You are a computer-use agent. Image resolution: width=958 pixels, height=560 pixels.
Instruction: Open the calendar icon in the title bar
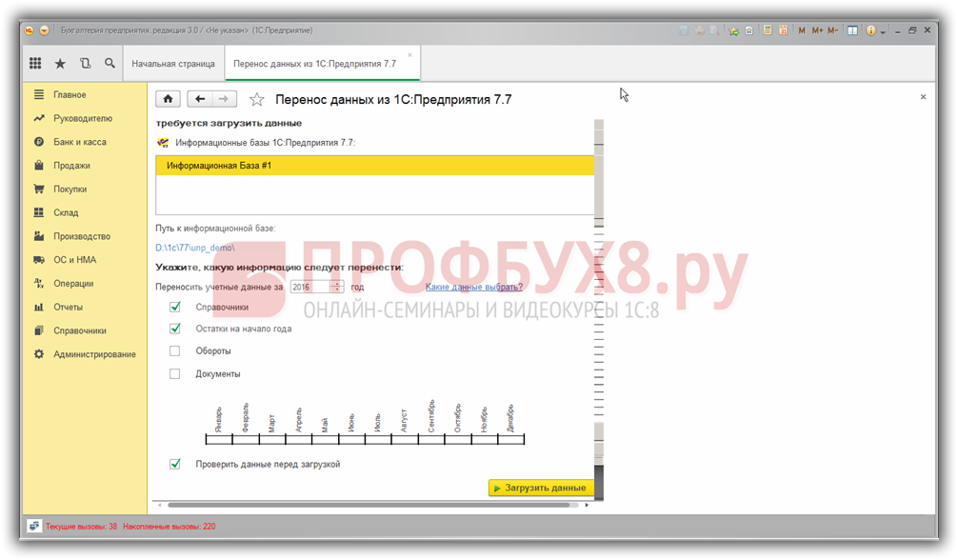point(783,30)
